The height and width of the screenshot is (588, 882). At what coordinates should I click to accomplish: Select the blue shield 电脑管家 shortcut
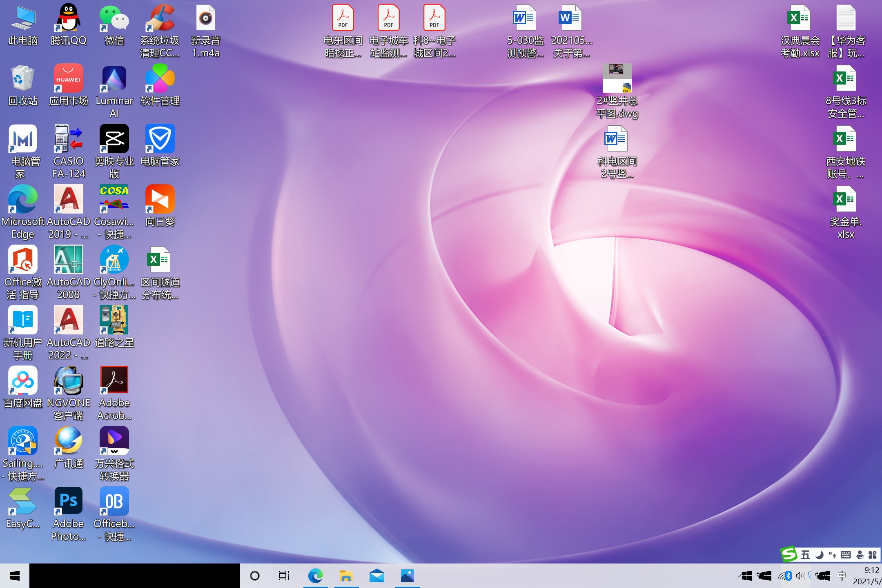(160, 146)
